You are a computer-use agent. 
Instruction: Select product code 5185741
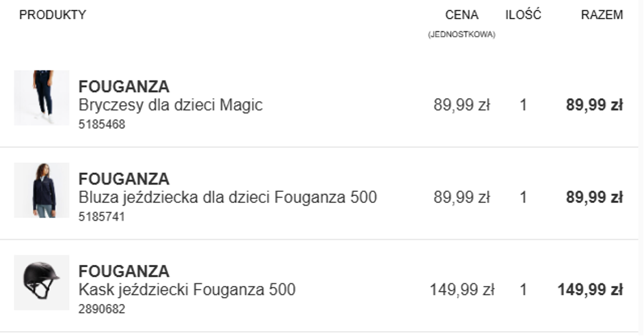click(102, 216)
